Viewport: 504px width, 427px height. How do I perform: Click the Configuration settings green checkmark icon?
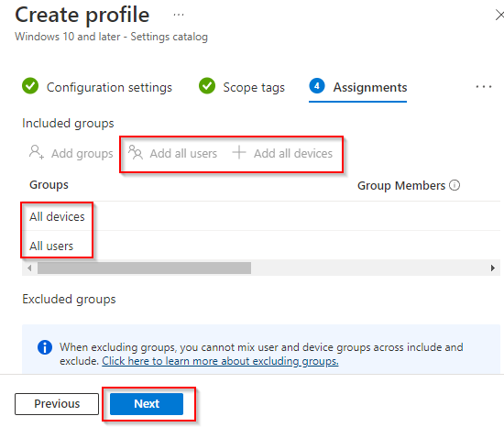(30, 86)
